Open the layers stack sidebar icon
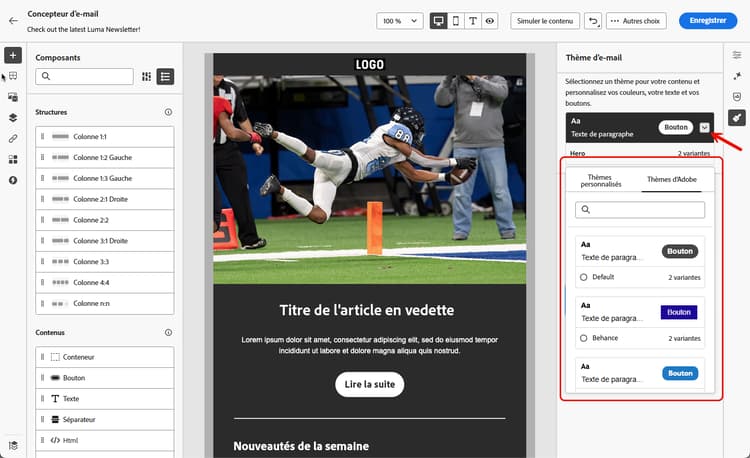The image size is (750, 458). (13, 118)
